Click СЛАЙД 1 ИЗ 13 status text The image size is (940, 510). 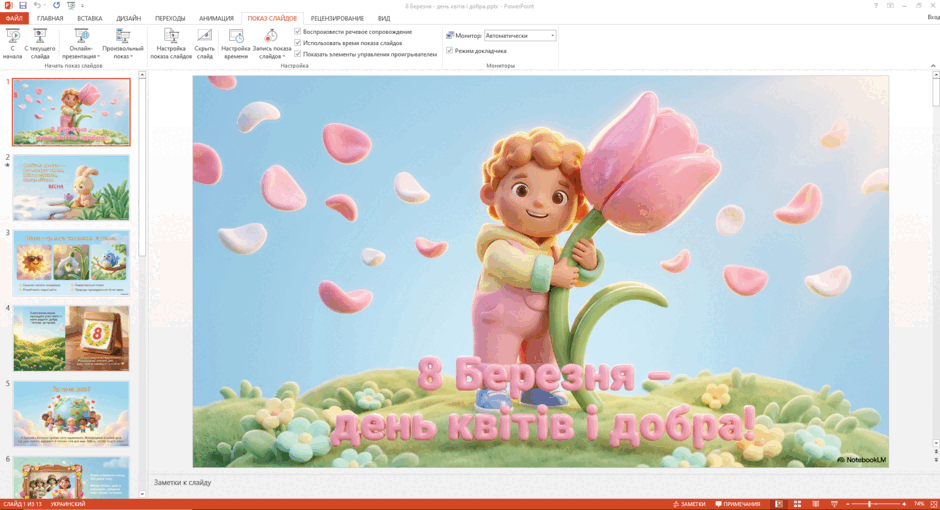click(x=23, y=505)
